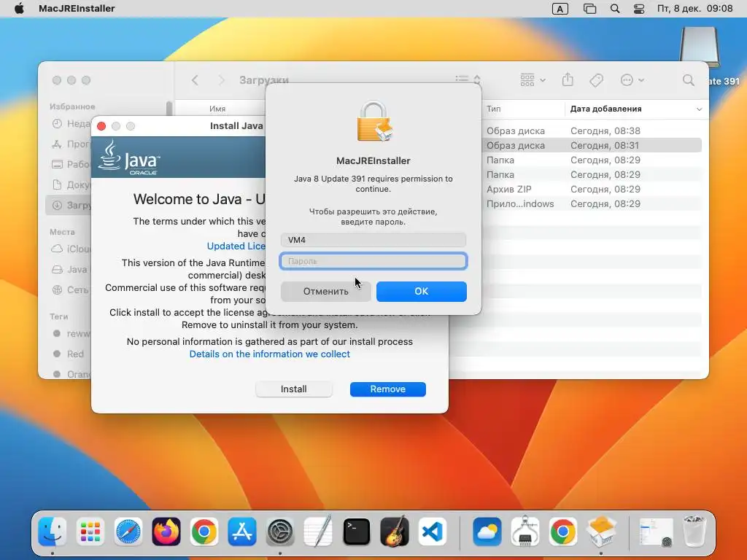
Task: Click the Тип column header
Action: [494, 109]
